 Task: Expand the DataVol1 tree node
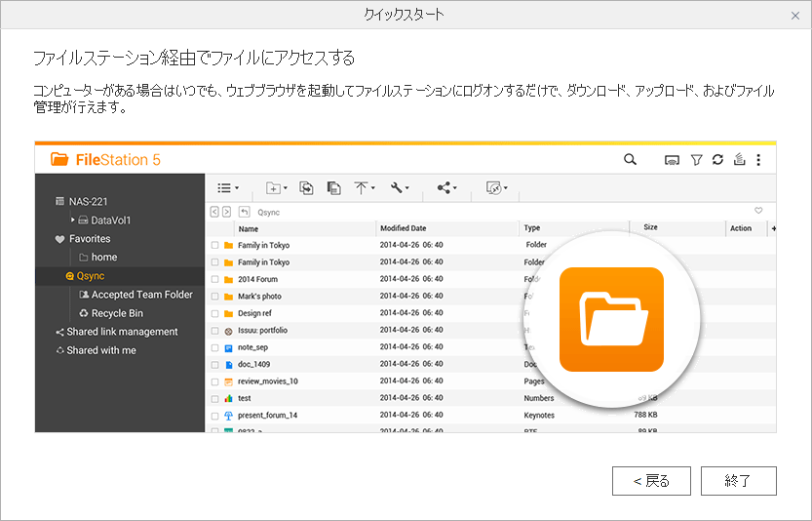[73, 220]
